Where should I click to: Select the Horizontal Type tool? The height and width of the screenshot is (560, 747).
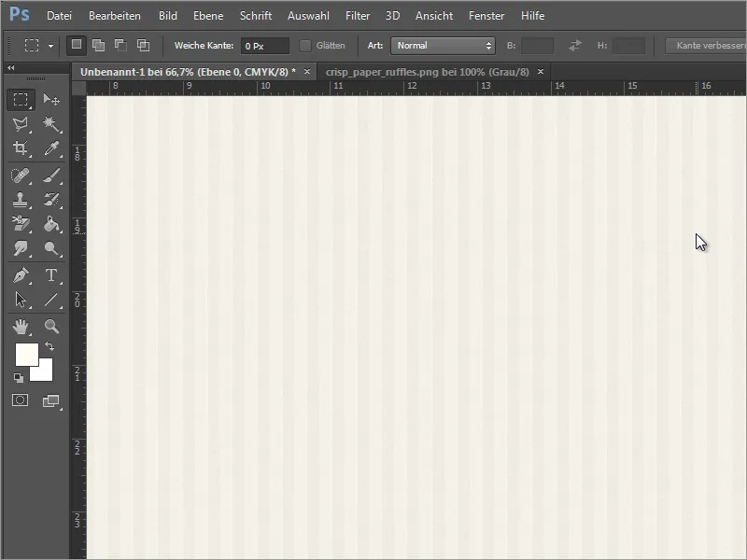(x=53, y=275)
